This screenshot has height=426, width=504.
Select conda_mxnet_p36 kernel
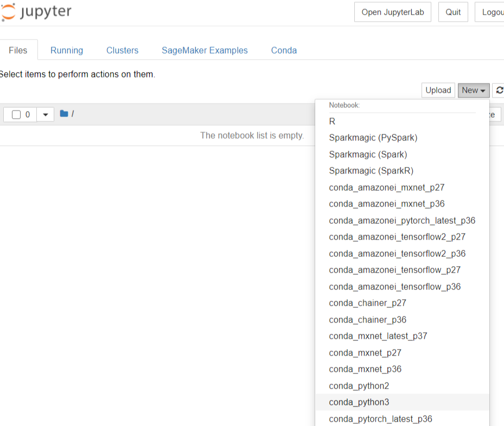pos(402,369)
